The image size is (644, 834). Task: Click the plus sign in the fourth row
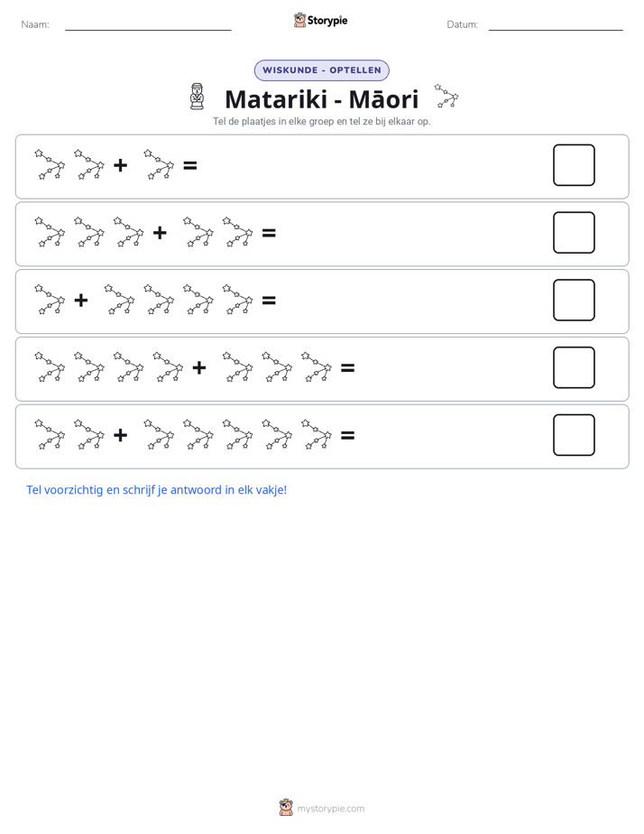click(x=199, y=367)
